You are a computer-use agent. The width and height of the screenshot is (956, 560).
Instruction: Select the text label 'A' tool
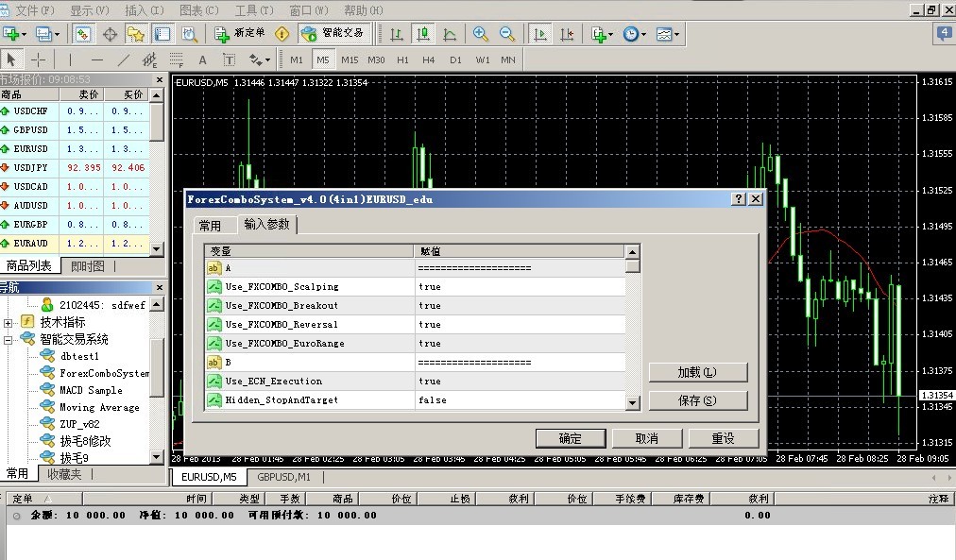point(202,59)
